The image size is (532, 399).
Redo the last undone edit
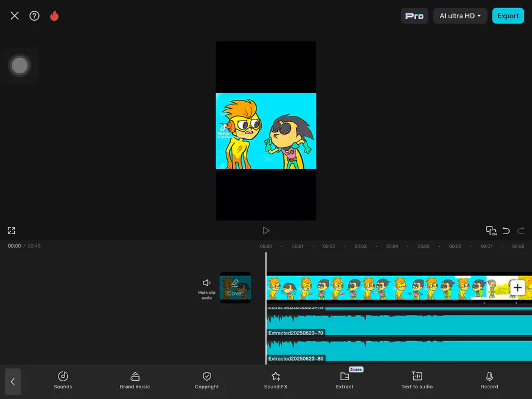pos(521,231)
